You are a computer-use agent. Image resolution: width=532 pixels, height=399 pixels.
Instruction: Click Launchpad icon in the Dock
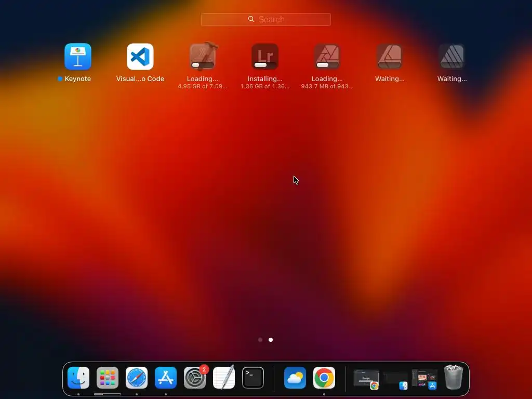(108, 378)
